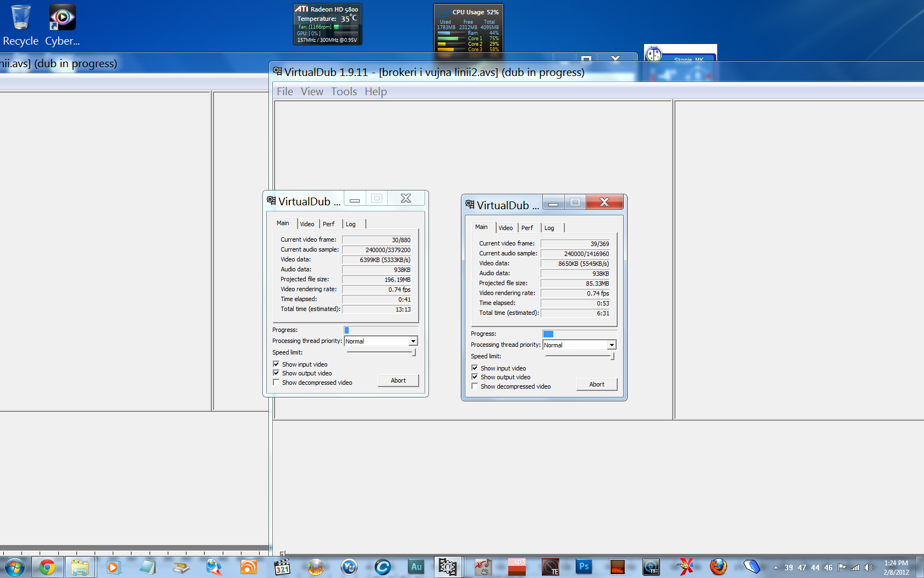
Task: Open Photoshop from the taskbar
Action: tap(584, 566)
